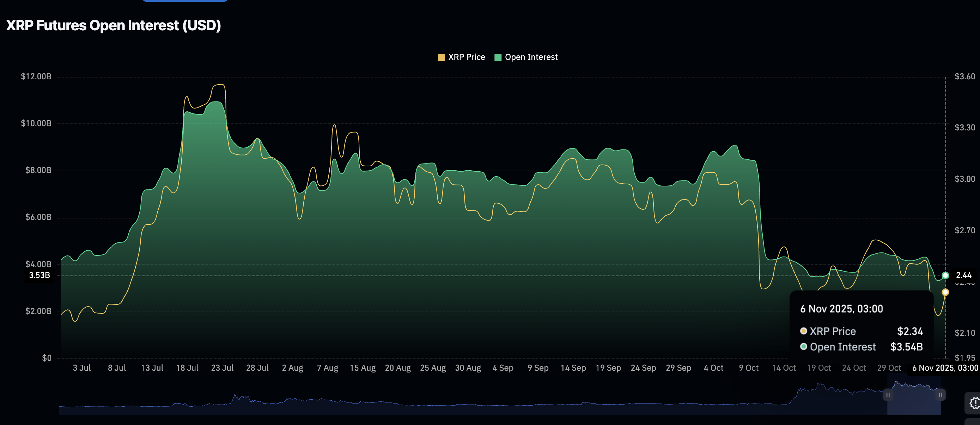Grab the right handle of the range selector
980x425 pixels.
click(x=941, y=395)
